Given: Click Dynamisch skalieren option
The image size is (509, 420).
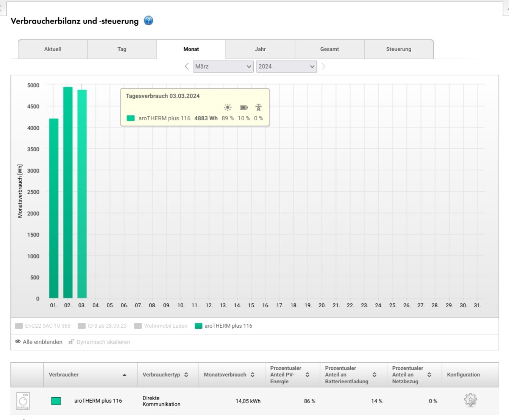Looking at the screenshot, I should point(99,342).
